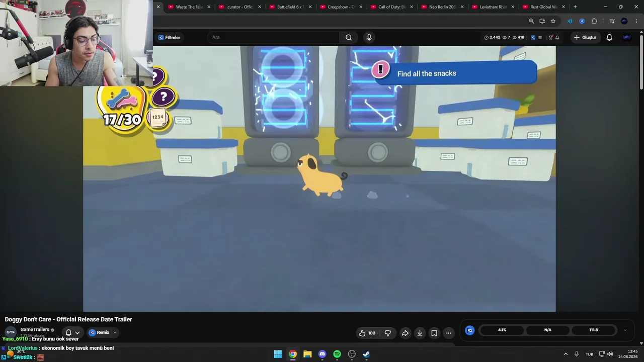The height and width of the screenshot is (362, 644).
Task: Click the Chrome zoom magnifier icon
Action: (x=531, y=21)
